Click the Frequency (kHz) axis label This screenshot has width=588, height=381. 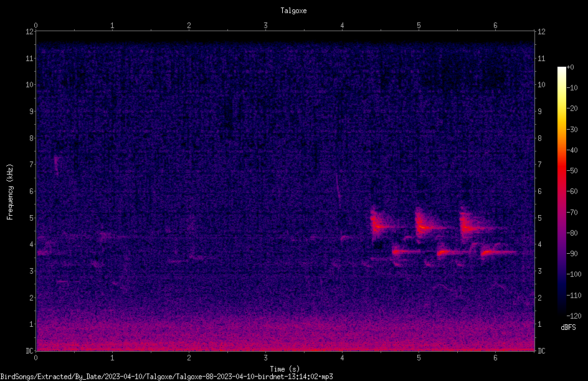click(10, 192)
